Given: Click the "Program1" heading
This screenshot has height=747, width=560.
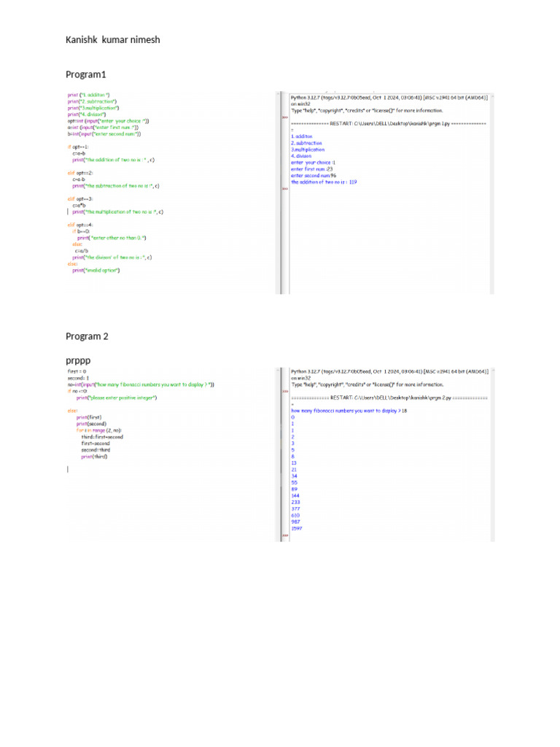Looking at the screenshot, I should point(86,74).
